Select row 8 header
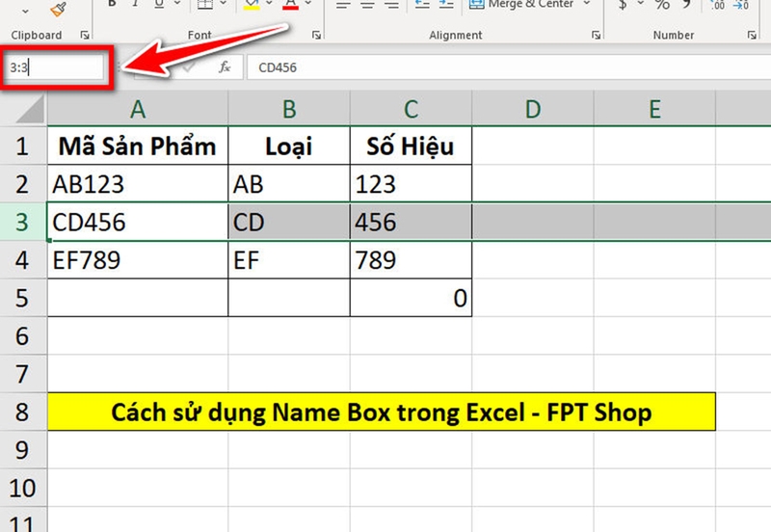 (x=22, y=412)
